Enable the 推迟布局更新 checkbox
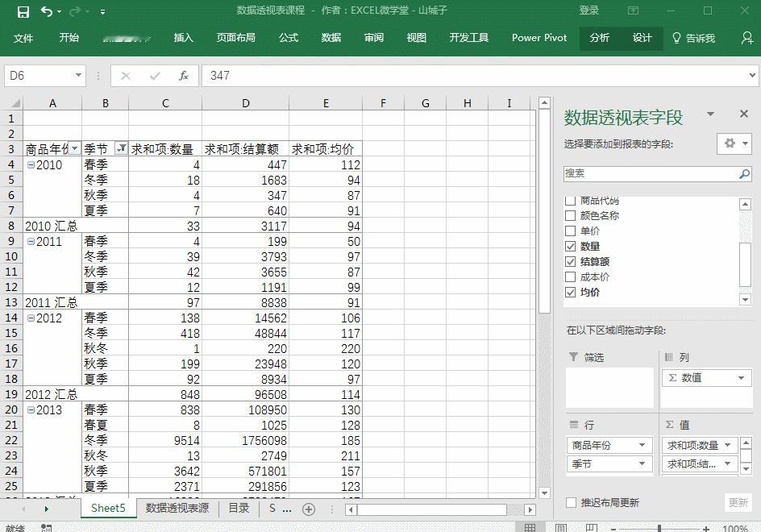 (x=572, y=502)
